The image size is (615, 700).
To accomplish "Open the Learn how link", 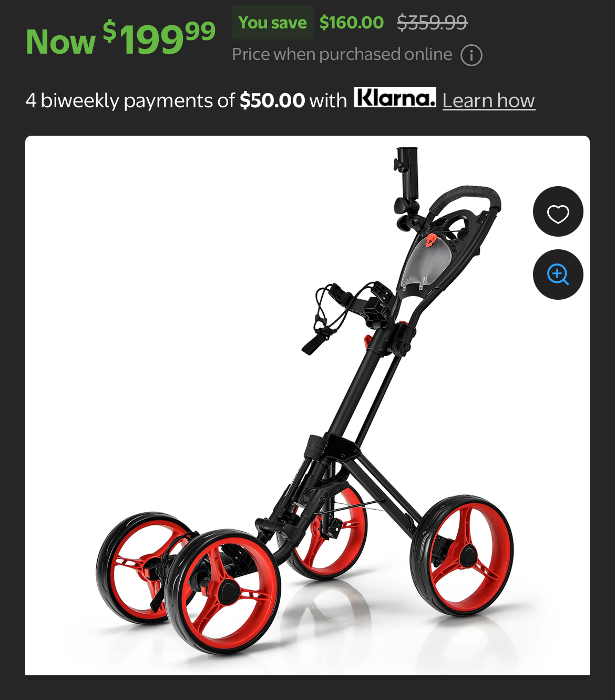I will tap(488, 100).
